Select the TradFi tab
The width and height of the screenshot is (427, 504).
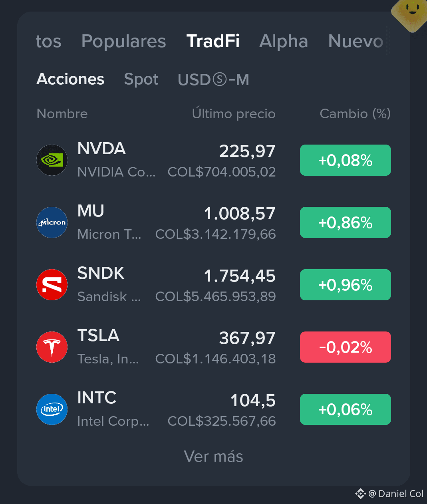(213, 41)
